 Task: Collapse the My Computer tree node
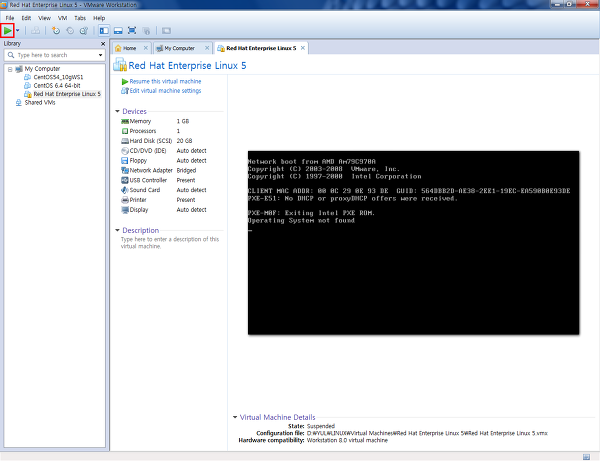point(10,69)
